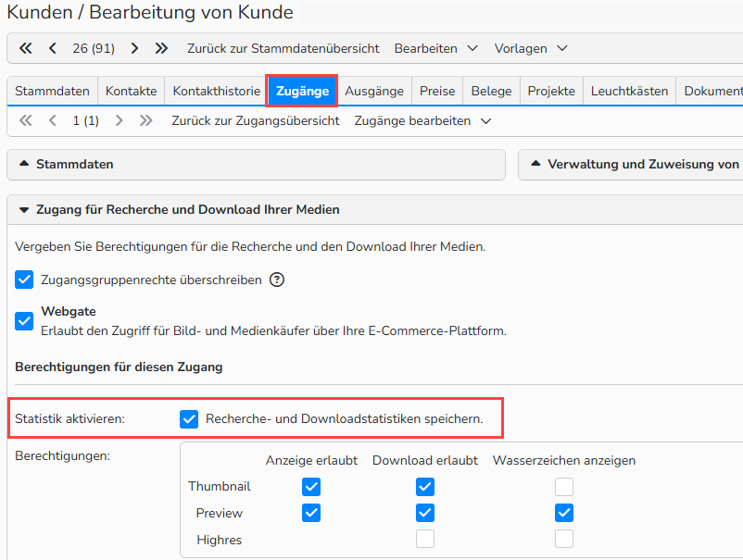The width and height of the screenshot is (743, 560).
Task: Disable Recherche- und Downloadstatistiken speichern
Action: [189, 419]
